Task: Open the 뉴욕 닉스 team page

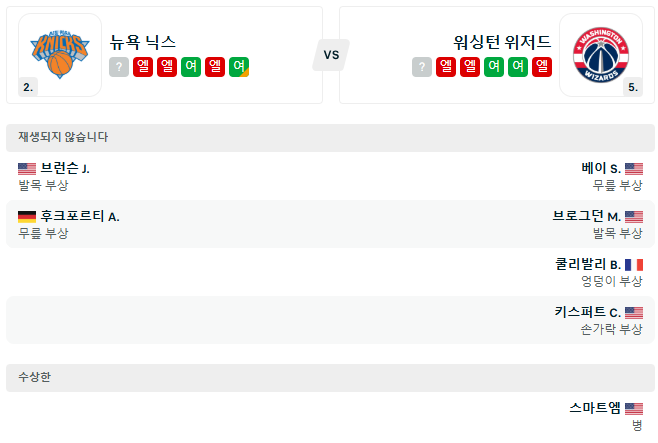Action: point(144,42)
